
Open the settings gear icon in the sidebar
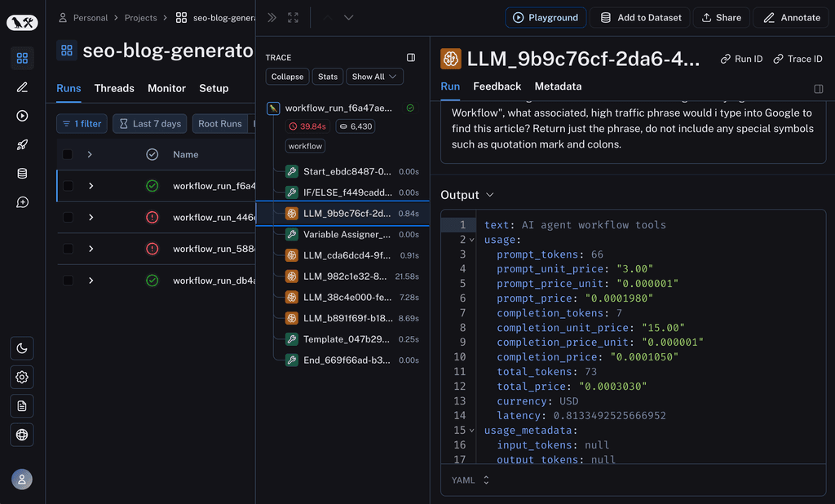21,377
